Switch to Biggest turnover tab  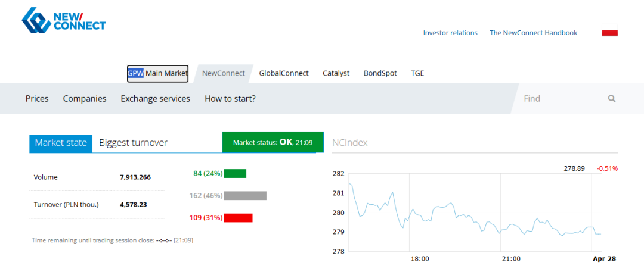click(134, 143)
